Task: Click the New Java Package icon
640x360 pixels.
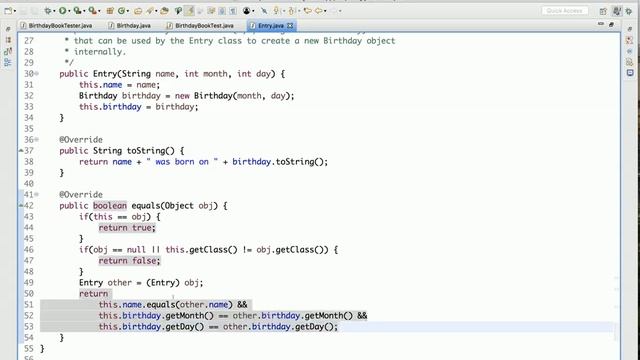Action: 110,11
